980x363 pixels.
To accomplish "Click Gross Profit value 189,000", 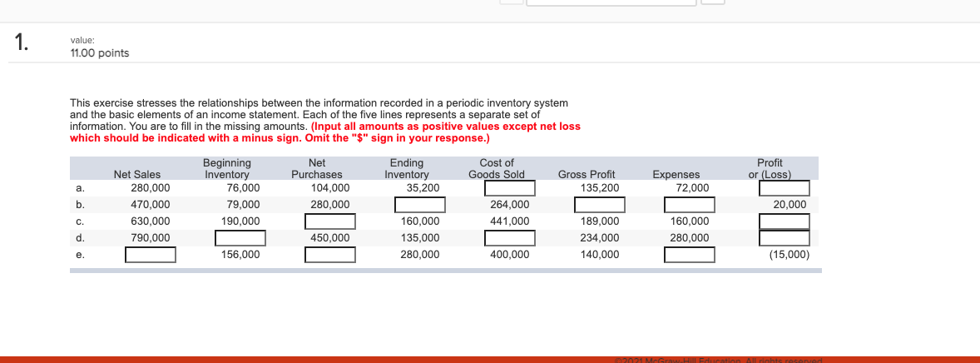I will point(599,221).
